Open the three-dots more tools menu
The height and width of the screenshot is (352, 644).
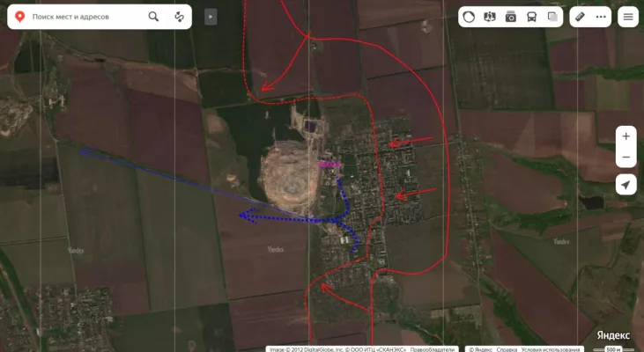(601, 17)
